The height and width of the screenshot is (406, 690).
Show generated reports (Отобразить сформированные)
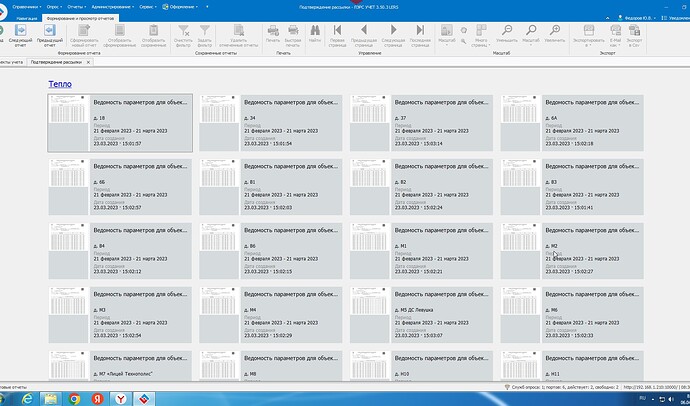pyautogui.click(x=120, y=35)
